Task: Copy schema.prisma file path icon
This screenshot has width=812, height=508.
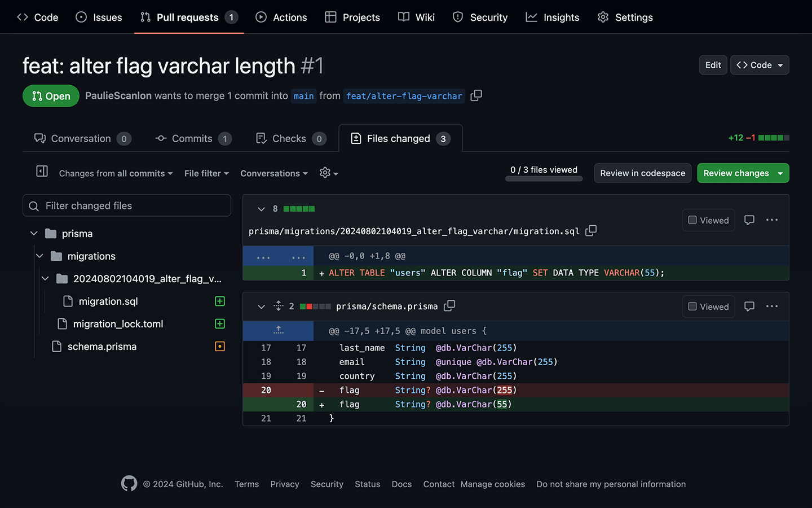Action: click(449, 305)
